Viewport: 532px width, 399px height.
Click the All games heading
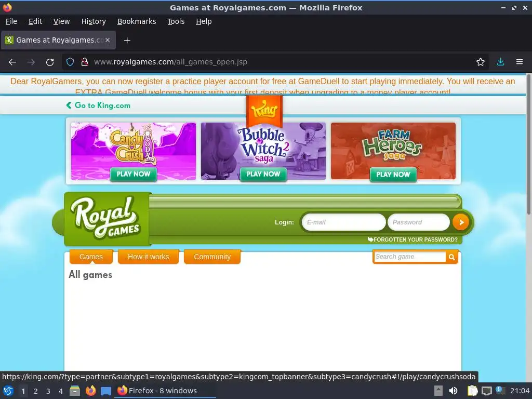(90, 275)
